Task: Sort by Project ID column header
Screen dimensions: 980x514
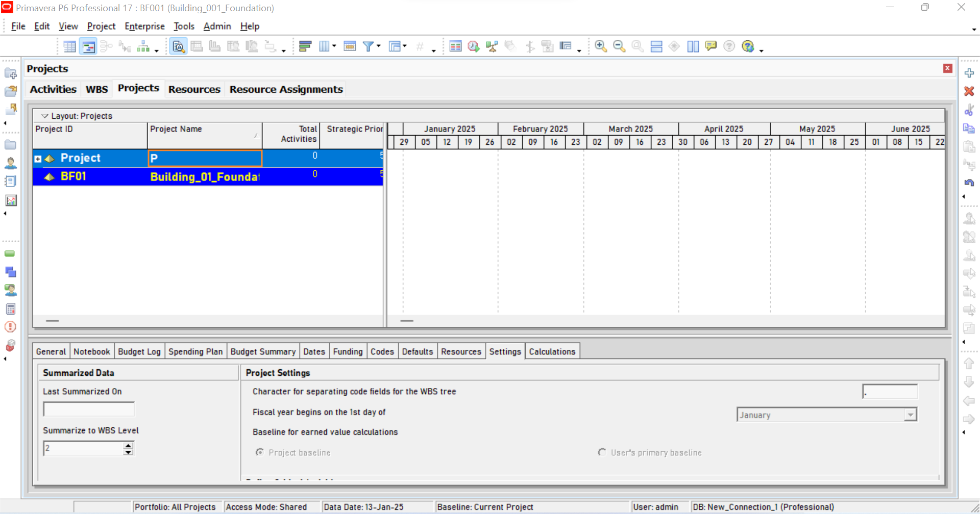Action: pos(90,135)
